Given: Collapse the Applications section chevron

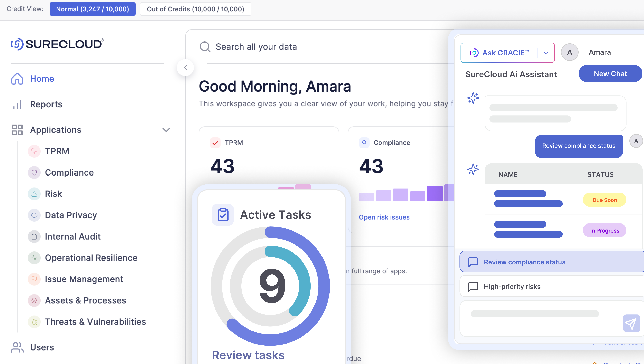Looking at the screenshot, I should coord(166,130).
